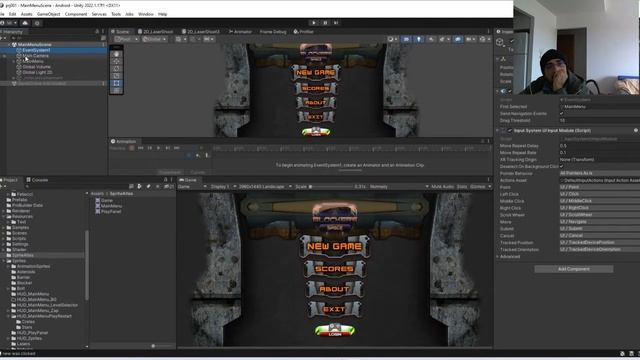Open the cloud services icon
The height and width of the screenshot is (360, 640).
click(x=25, y=23)
